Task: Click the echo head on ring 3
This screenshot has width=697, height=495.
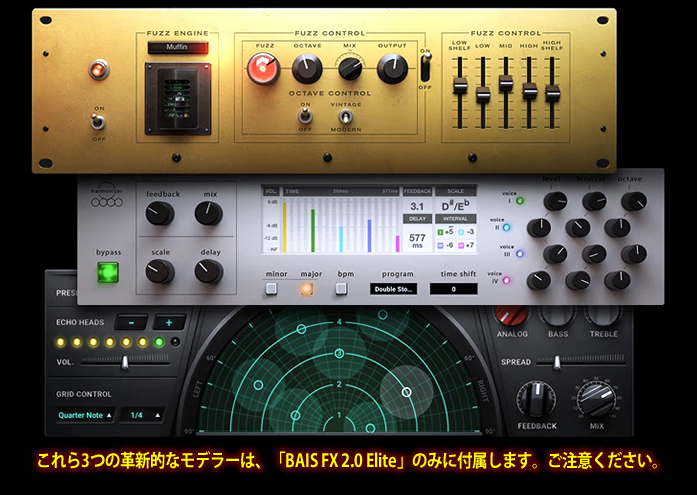Action: [339, 354]
